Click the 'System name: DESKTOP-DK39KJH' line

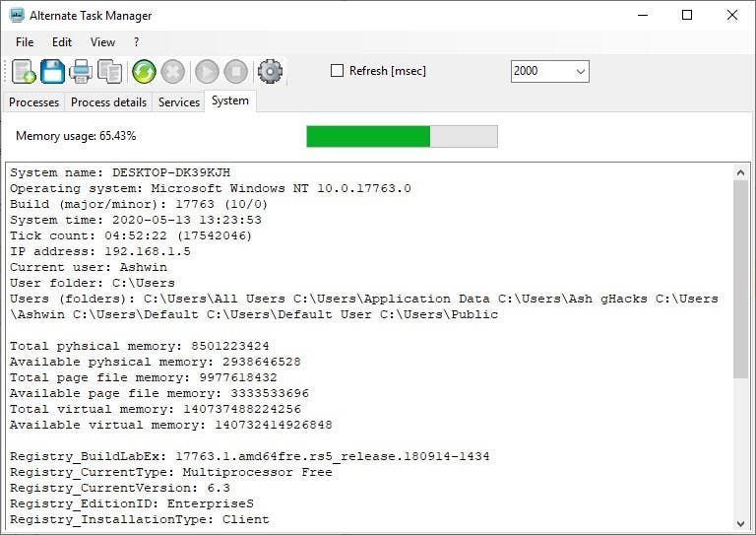tap(120, 172)
